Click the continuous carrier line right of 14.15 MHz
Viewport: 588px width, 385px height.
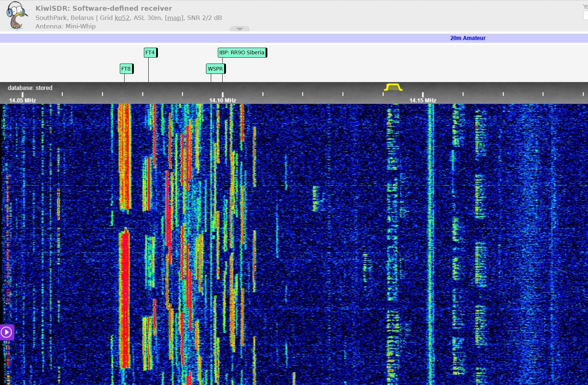click(x=431, y=222)
